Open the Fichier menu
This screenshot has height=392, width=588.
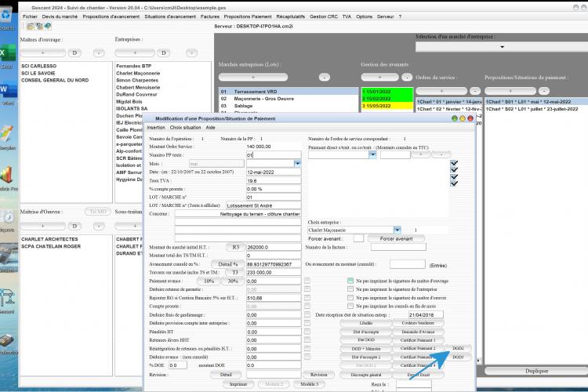tap(30, 16)
